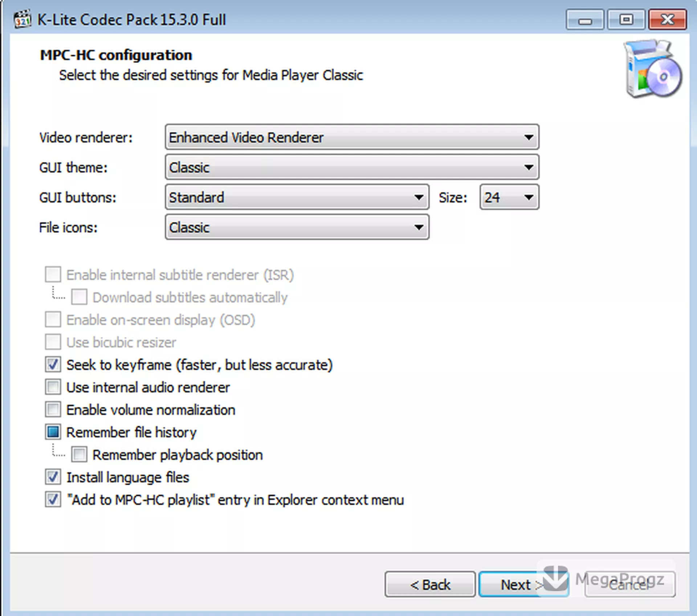Click the Cancel button

tap(630, 584)
